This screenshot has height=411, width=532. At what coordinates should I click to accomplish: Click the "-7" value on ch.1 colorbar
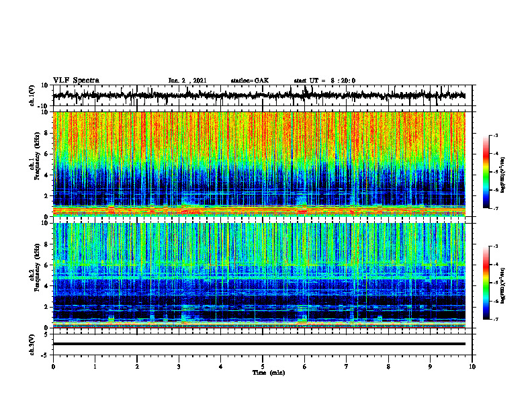tap(496, 208)
